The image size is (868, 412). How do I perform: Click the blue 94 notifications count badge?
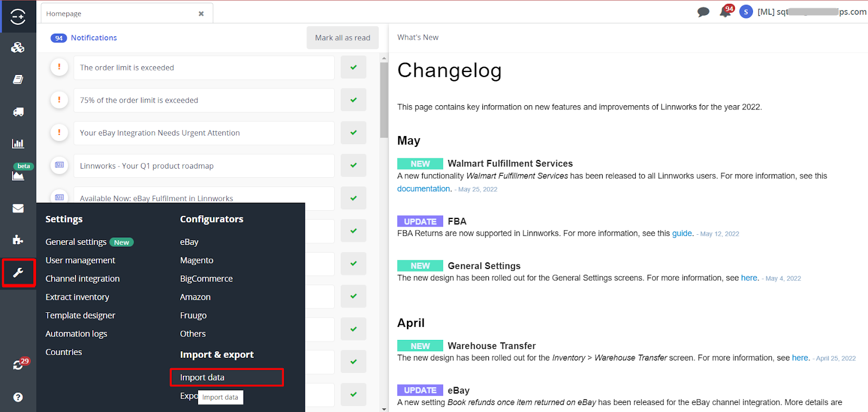(59, 38)
